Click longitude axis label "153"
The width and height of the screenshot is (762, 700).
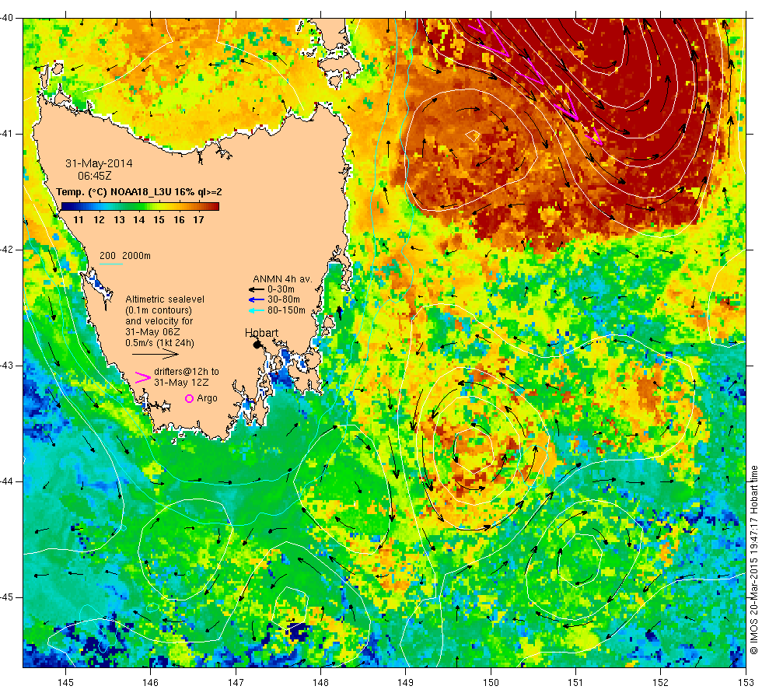point(746,683)
